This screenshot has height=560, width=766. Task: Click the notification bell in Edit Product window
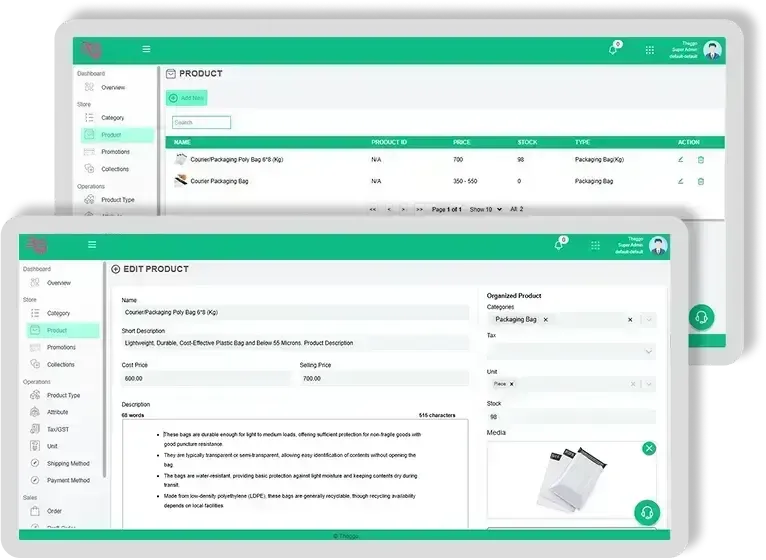coord(559,245)
